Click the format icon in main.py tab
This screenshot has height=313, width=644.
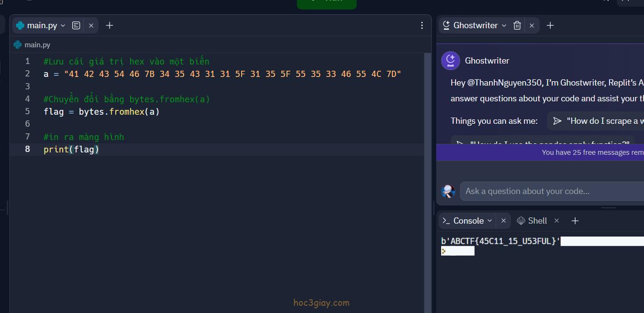point(76,25)
